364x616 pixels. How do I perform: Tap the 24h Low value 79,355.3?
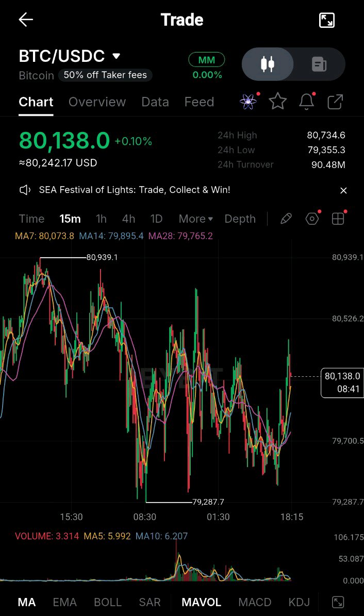326,149
